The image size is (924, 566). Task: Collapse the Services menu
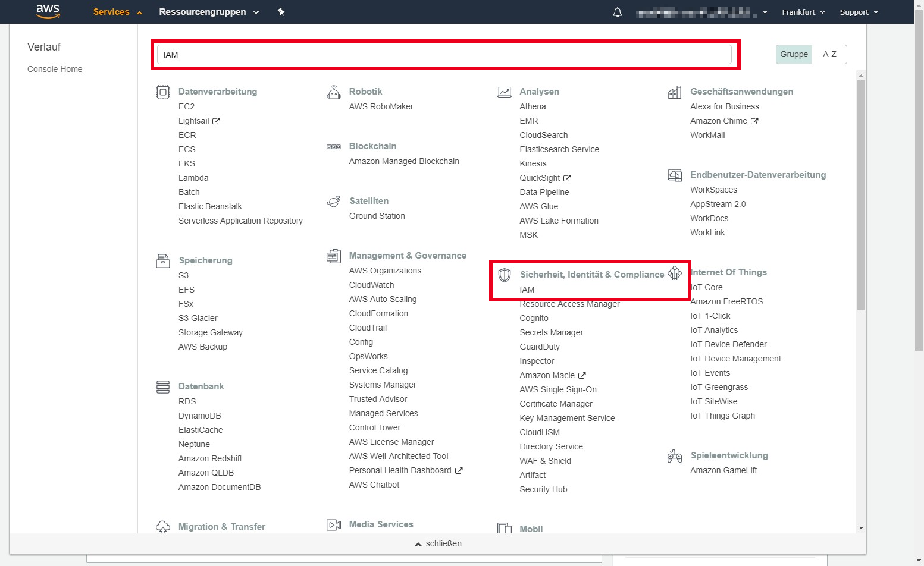(x=117, y=12)
